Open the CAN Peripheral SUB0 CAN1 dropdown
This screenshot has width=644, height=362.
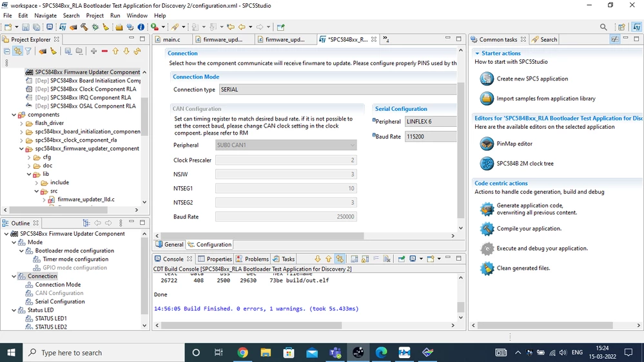[286, 146]
